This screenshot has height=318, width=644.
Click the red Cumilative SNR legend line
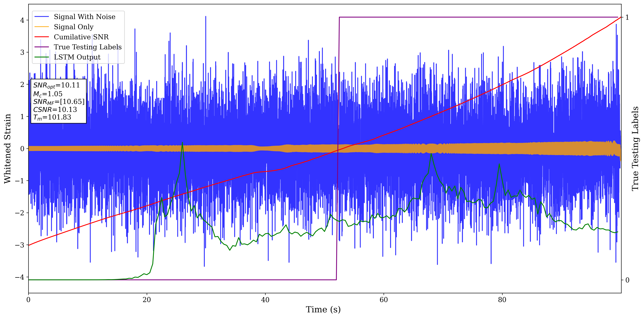pyautogui.click(x=42, y=37)
